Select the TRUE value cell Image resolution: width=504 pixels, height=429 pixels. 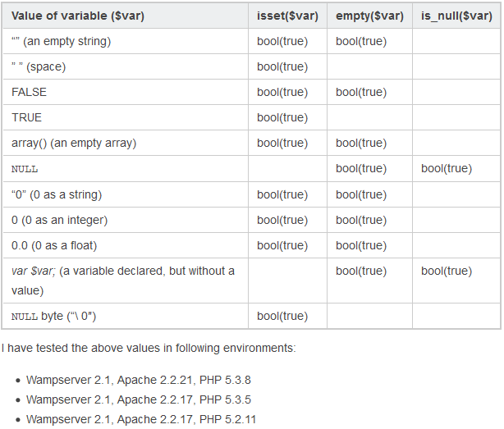126,117
